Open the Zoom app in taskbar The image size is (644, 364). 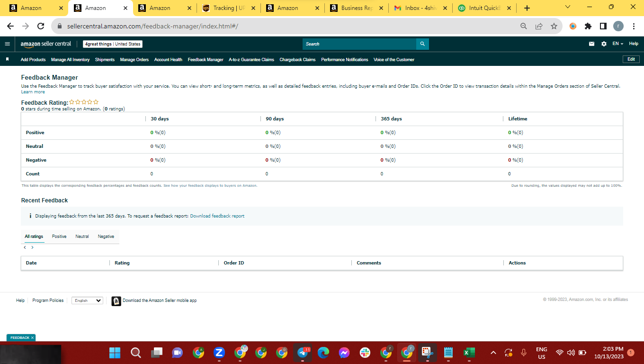click(219, 353)
